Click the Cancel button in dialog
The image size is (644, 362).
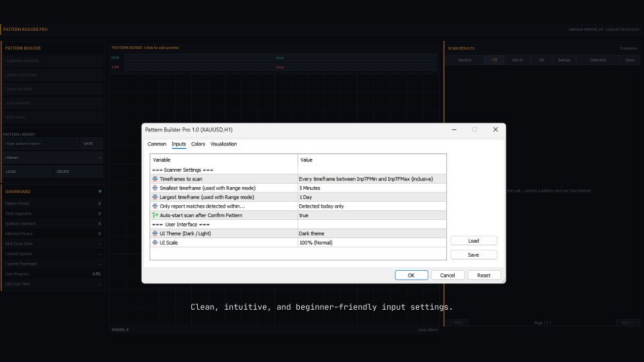tap(447, 276)
